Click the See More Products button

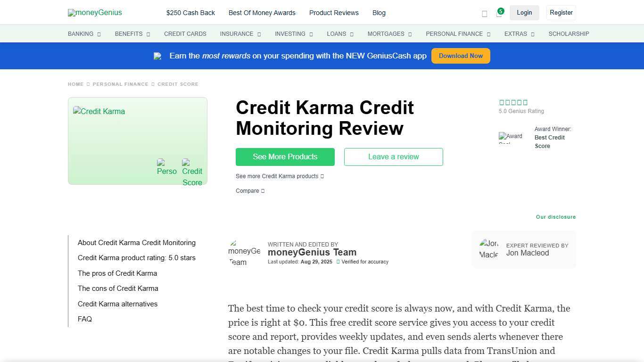(285, 156)
